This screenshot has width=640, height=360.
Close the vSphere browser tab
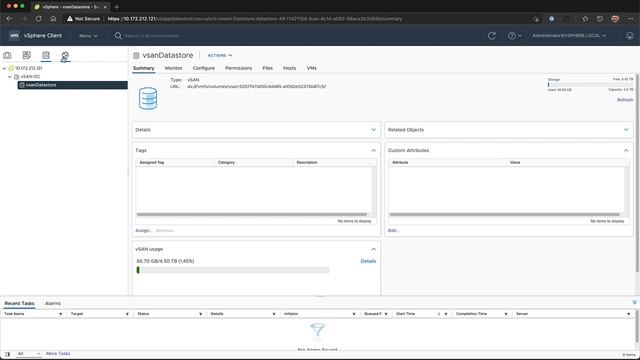[x=105, y=7]
